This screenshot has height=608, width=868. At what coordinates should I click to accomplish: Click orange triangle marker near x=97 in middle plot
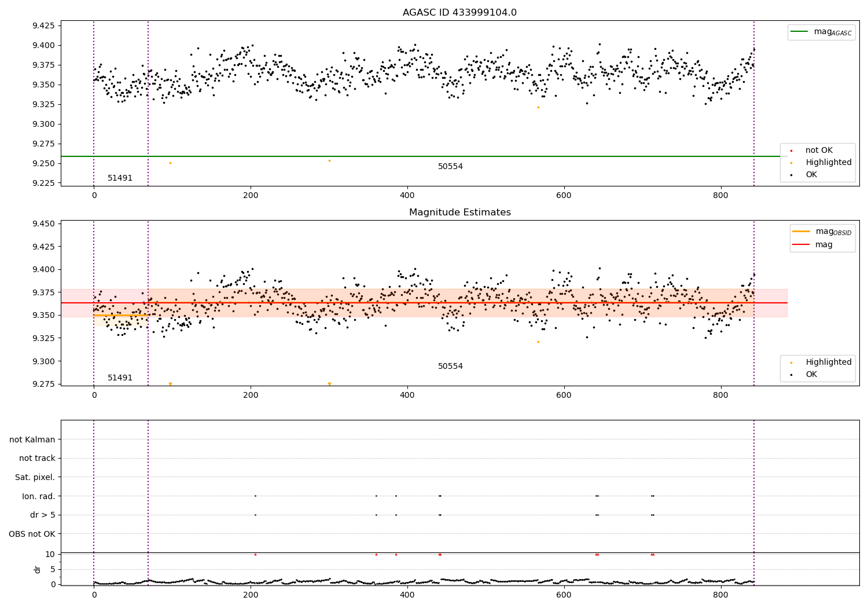170,384
